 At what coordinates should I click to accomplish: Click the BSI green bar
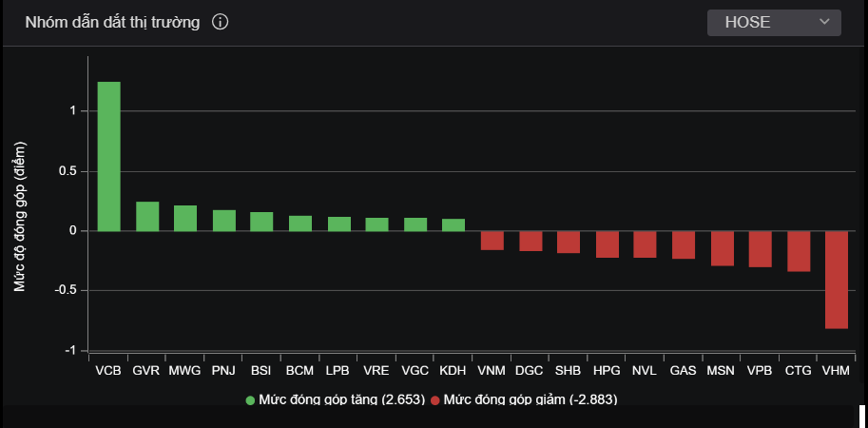click(x=261, y=222)
